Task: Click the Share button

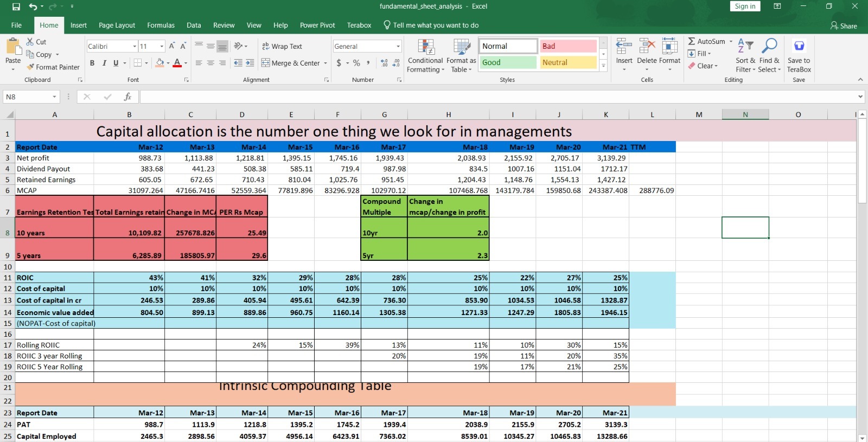Action: tap(844, 25)
